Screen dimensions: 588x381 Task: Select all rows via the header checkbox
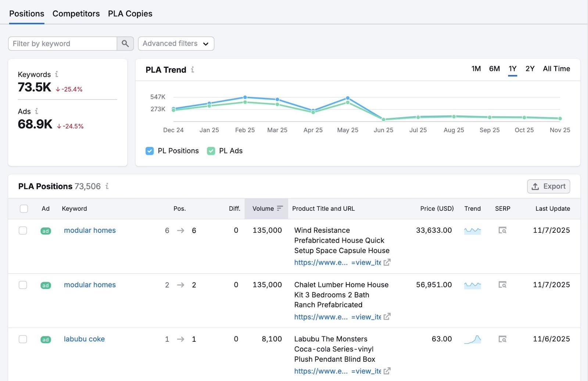(x=24, y=208)
